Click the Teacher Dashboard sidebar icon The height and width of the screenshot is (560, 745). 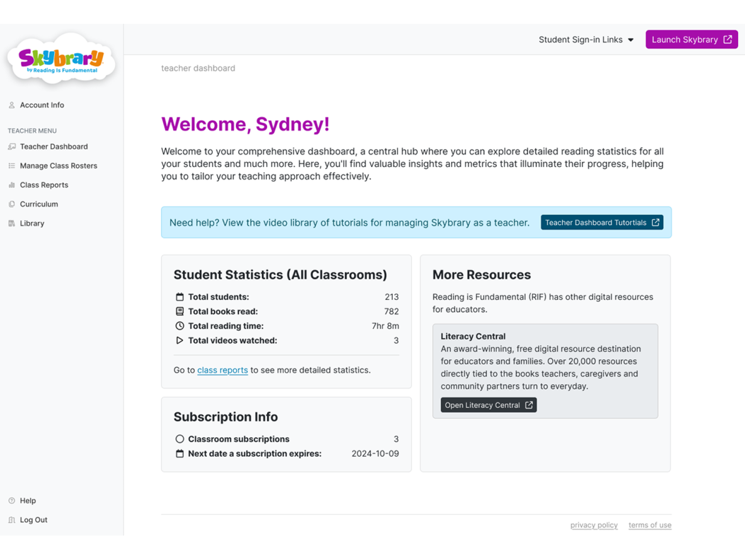tap(11, 146)
